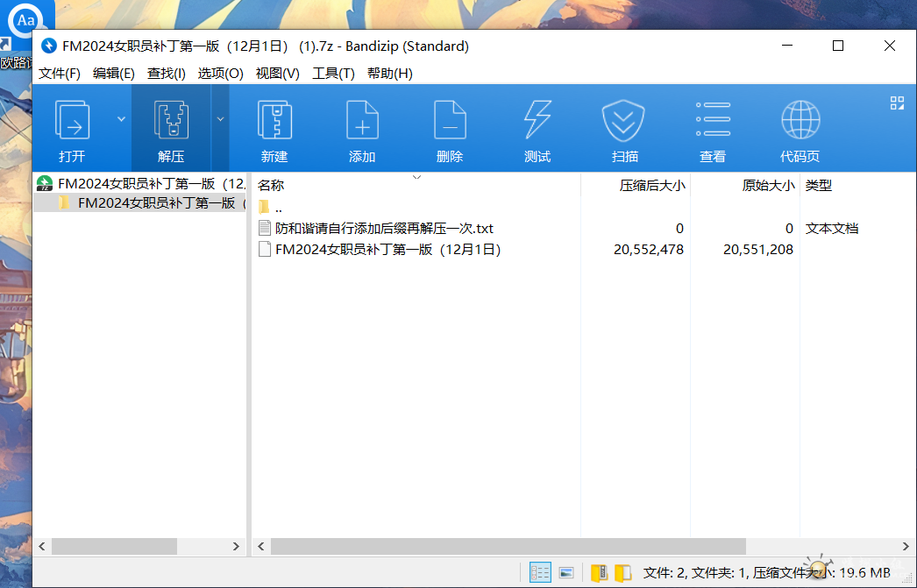Screen dimensions: 917x588
Task: Click the Test (测试) lightning icon
Action: click(x=537, y=119)
